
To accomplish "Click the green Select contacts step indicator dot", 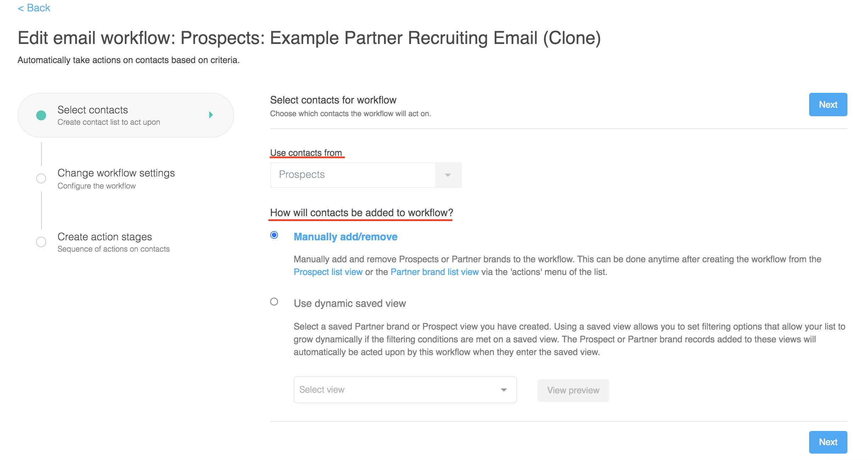I will [x=41, y=115].
